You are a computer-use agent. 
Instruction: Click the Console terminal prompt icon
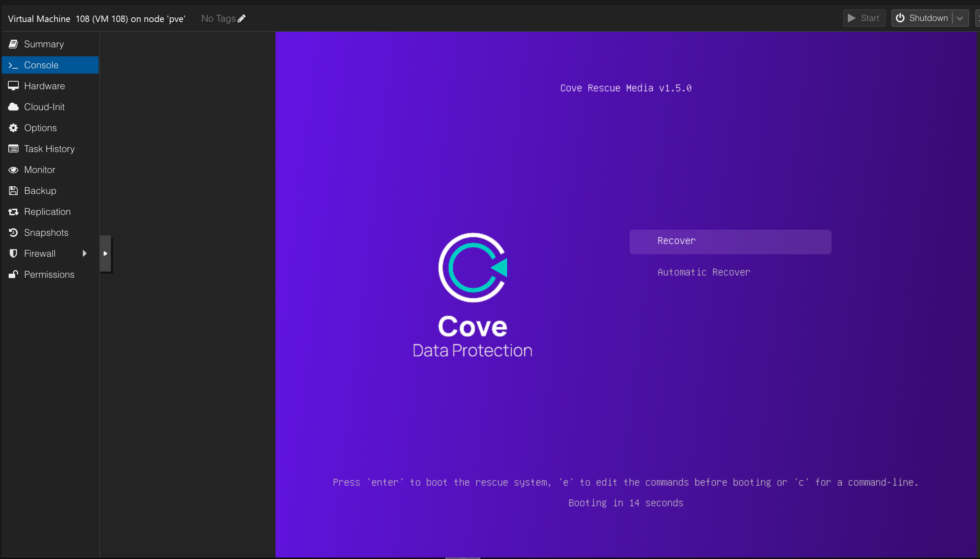[13, 65]
